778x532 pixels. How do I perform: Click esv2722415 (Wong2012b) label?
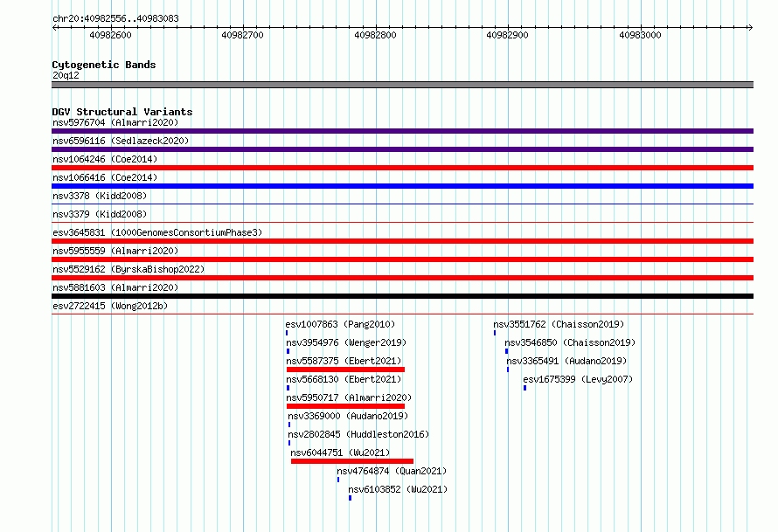tap(110, 306)
